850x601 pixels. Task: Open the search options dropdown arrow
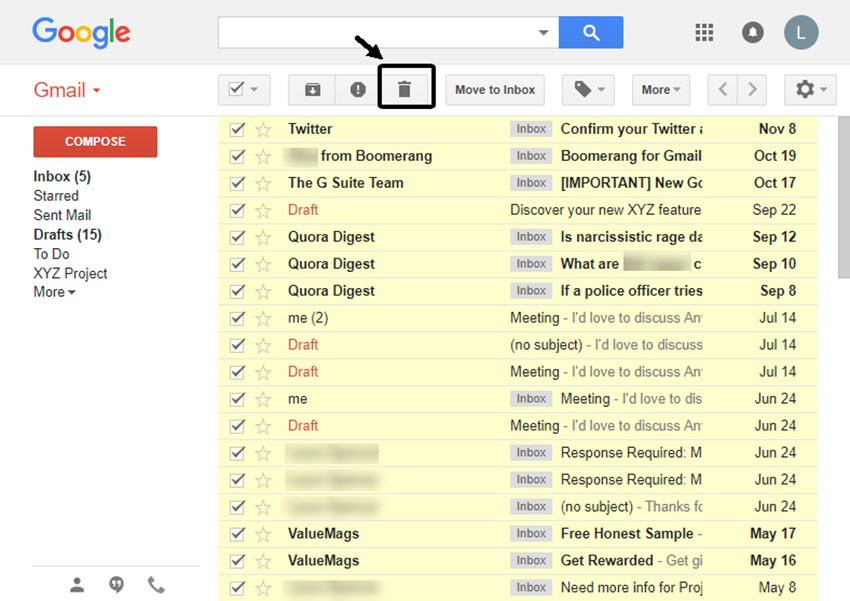click(543, 32)
